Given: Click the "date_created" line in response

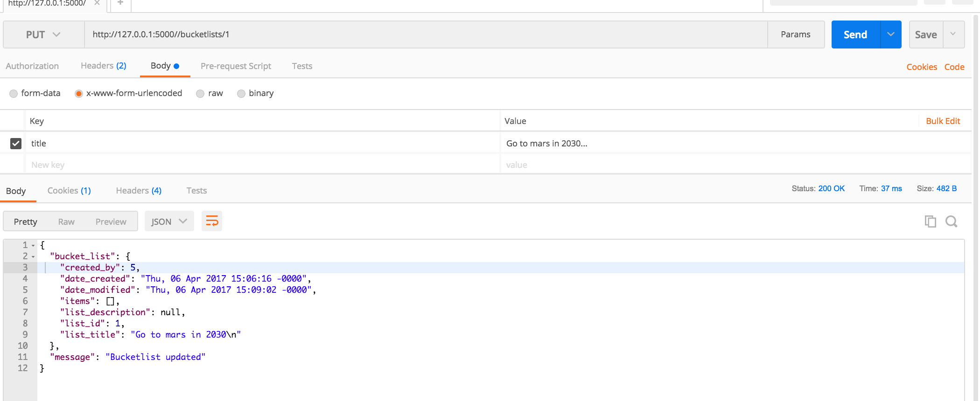Looking at the screenshot, I should 186,279.
